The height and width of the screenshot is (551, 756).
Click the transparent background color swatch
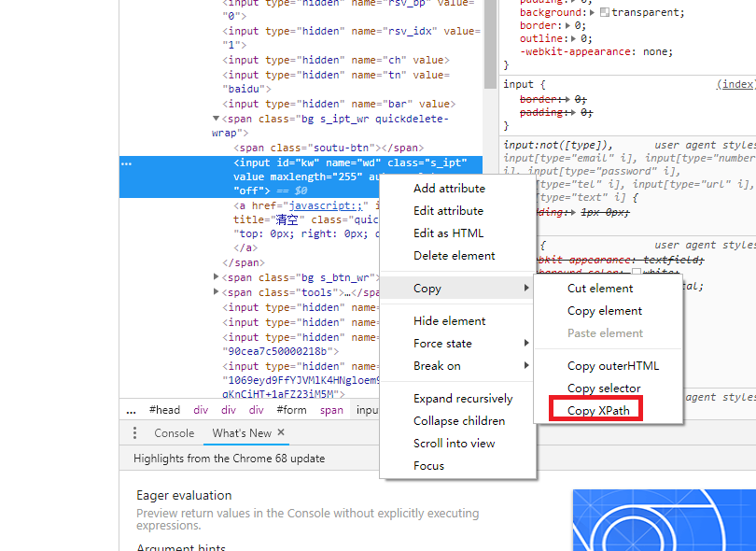[x=605, y=12]
